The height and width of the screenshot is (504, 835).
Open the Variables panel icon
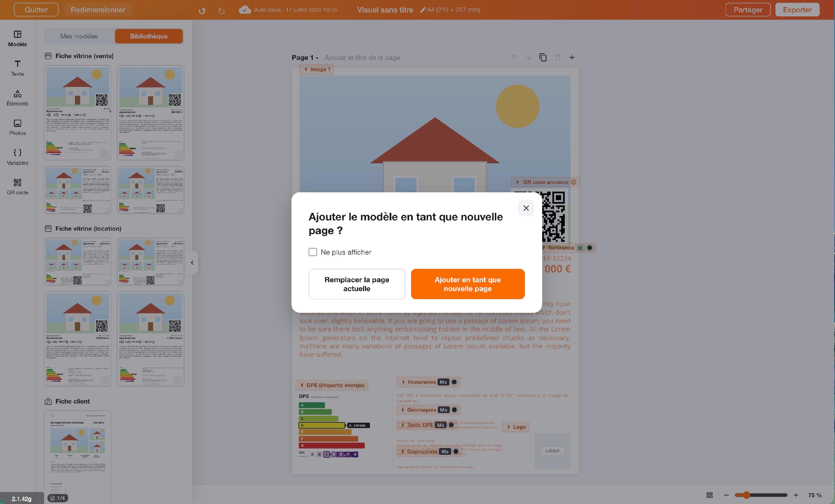tap(18, 157)
